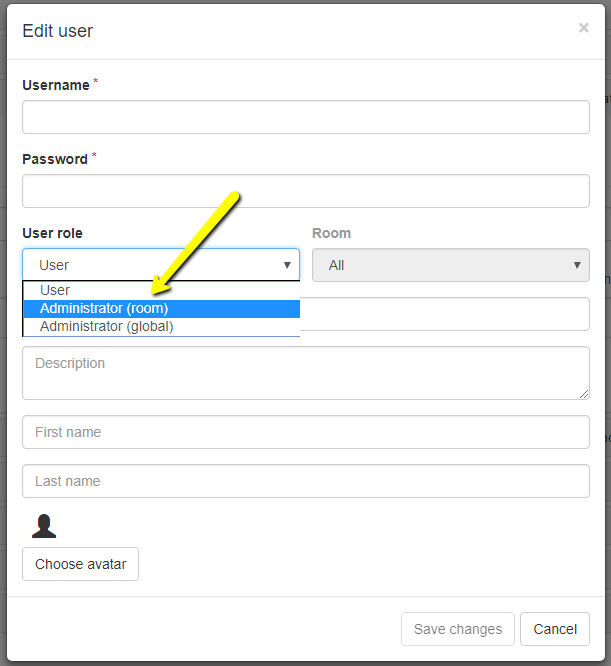Focus the First name field
Screen dimensions: 611x666
tap(305, 432)
